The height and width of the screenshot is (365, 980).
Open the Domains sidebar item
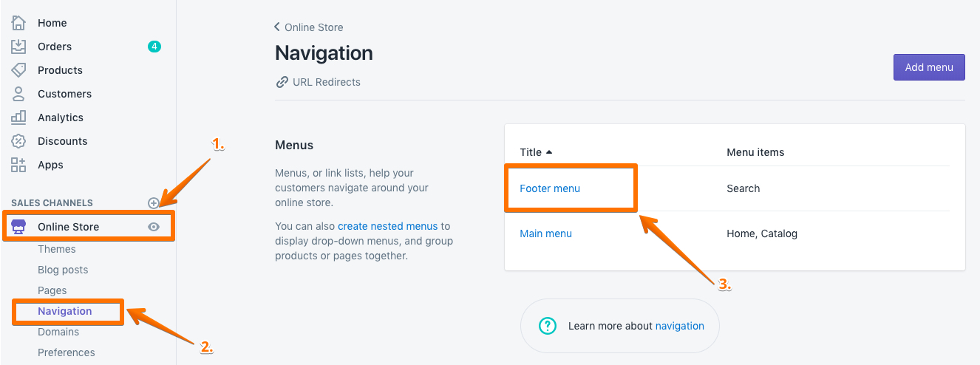click(x=58, y=332)
